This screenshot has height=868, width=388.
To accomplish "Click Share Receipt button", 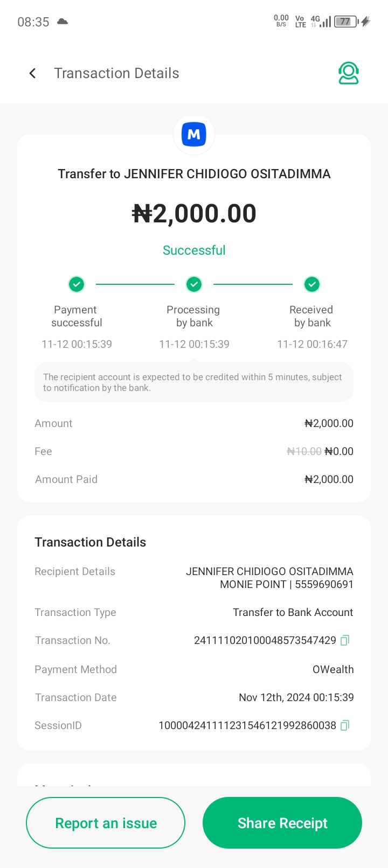I will point(282,823).
